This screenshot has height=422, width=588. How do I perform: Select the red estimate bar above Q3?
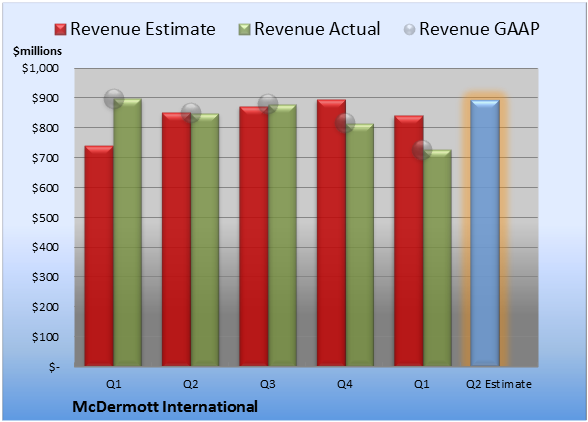pyautogui.click(x=254, y=236)
